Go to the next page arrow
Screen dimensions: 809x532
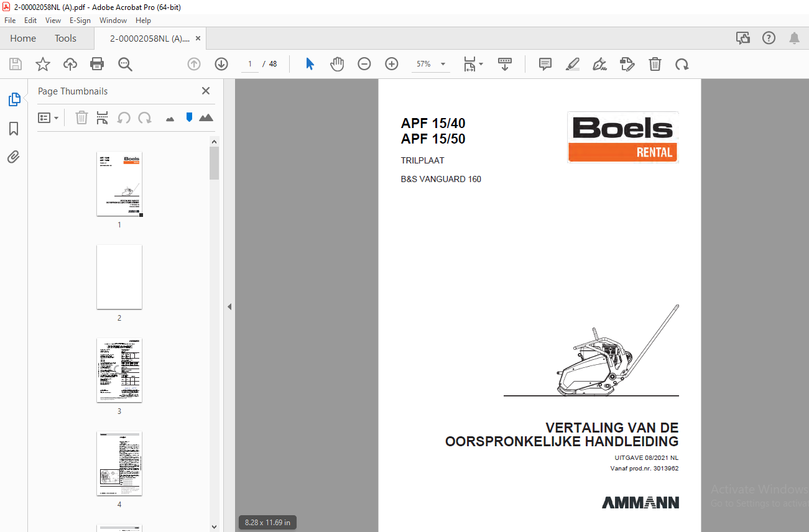221,64
